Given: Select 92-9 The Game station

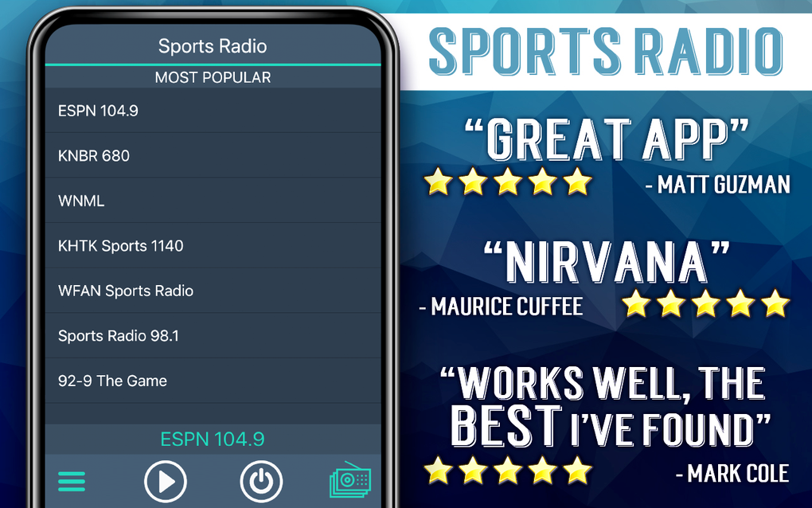Looking at the screenshot, I should pos(213,381).
